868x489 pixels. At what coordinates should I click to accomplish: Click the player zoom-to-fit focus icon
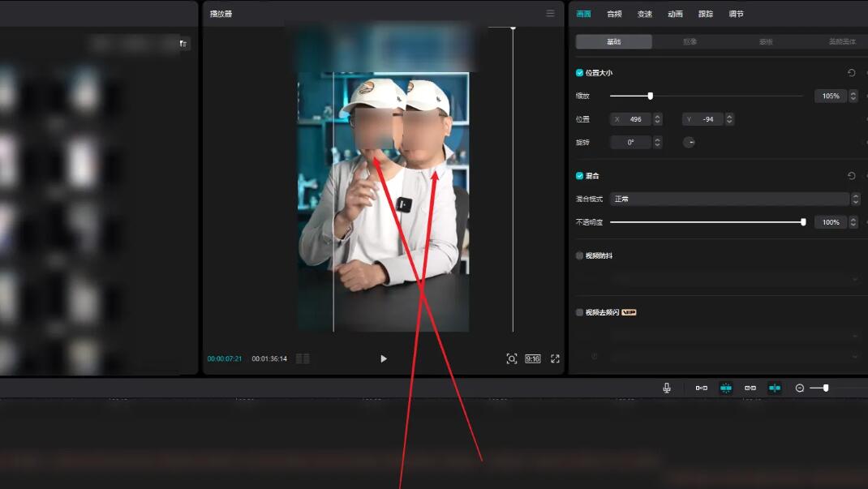click(x=512, y=358)
